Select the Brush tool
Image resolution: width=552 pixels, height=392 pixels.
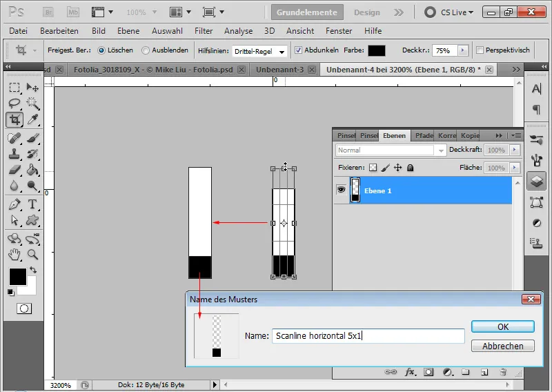(x=32, y=138)
